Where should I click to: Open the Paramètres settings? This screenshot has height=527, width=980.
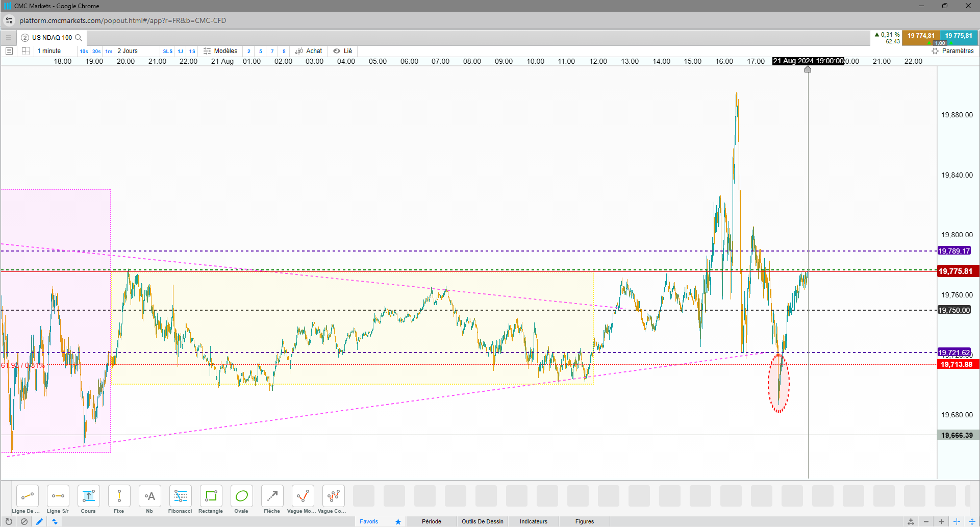[x=952, y=51]
